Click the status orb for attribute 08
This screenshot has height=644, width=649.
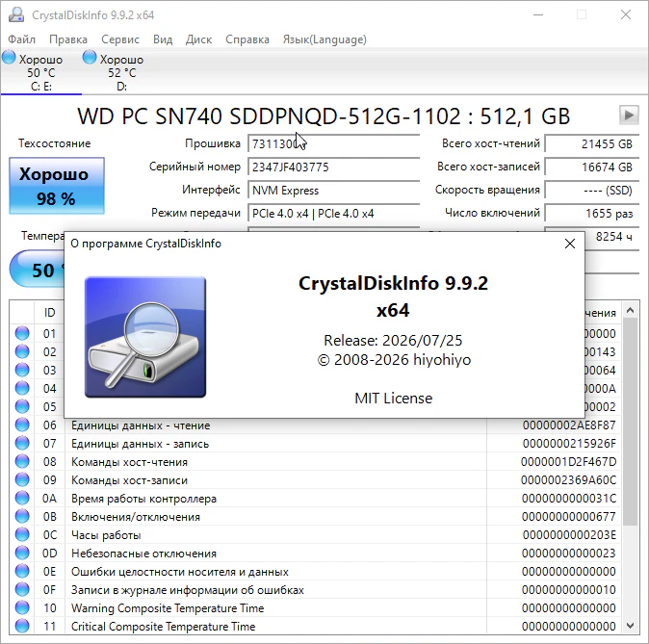[22, 461]
